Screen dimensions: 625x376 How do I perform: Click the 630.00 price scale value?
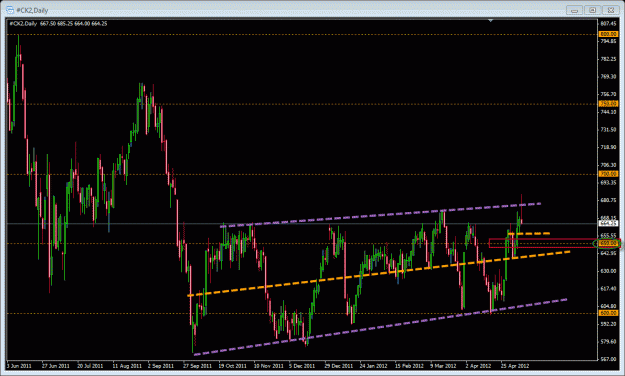click(x=608, y=271)
